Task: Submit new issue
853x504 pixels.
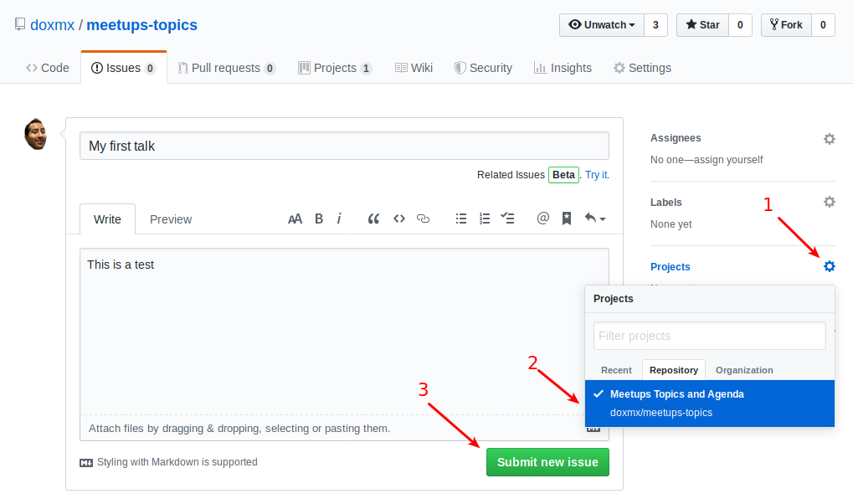Action: (x=547, y=462)
